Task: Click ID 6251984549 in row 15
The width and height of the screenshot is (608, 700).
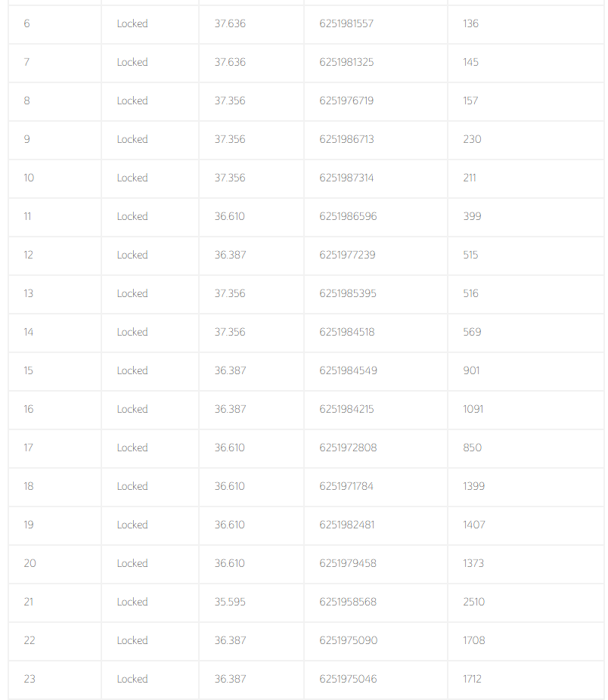Action: (348, 370)
